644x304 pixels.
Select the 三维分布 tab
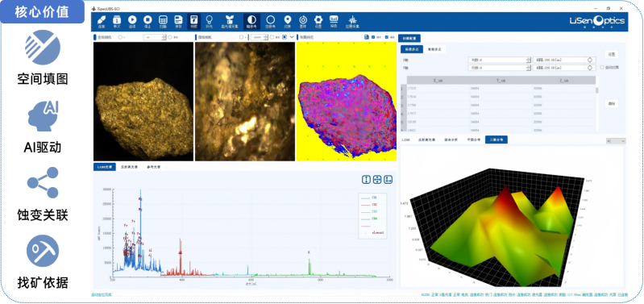(x=497, y=140)
